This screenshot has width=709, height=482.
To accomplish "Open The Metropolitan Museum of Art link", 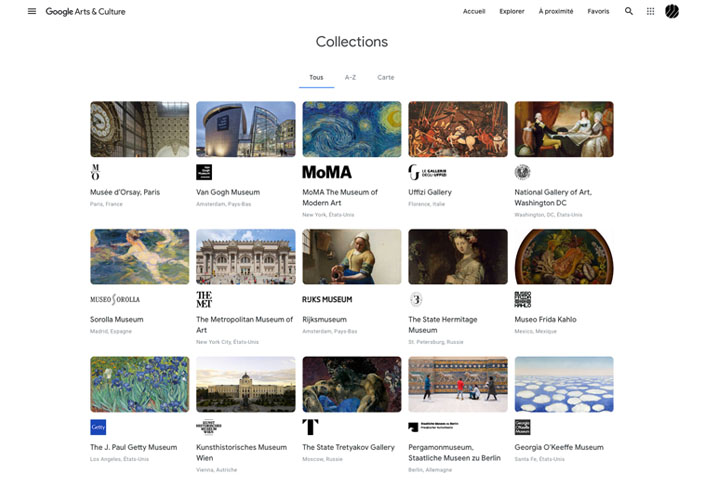I will click(244, 325).
